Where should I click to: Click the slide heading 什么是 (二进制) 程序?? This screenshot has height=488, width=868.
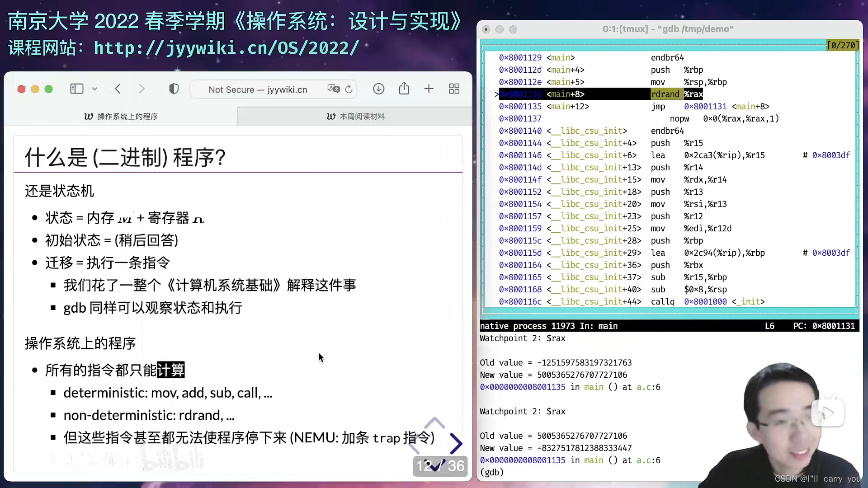point(125,157)
